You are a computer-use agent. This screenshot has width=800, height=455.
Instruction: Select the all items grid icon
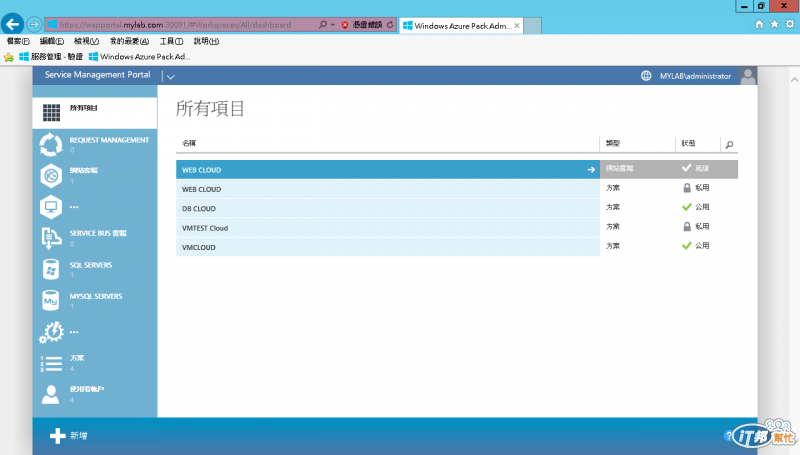pos(51,112)
